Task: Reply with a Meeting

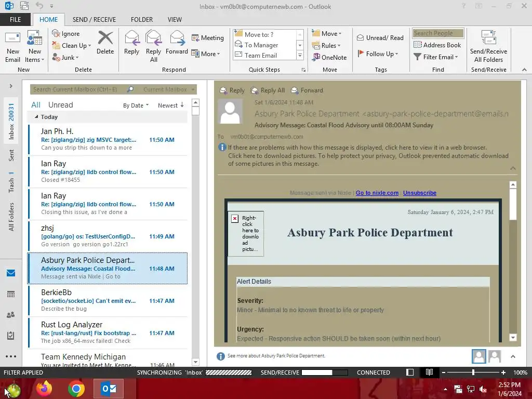Action: tap(208, 37)
